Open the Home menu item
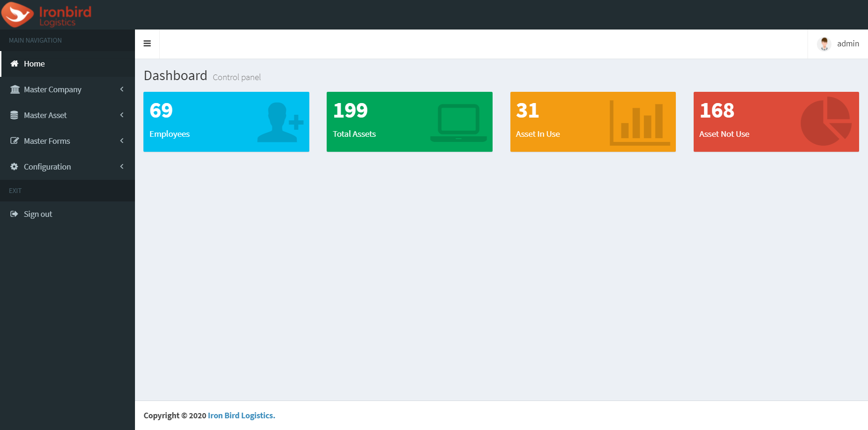The width and height of the screenshot is (868, 430). 67,64
